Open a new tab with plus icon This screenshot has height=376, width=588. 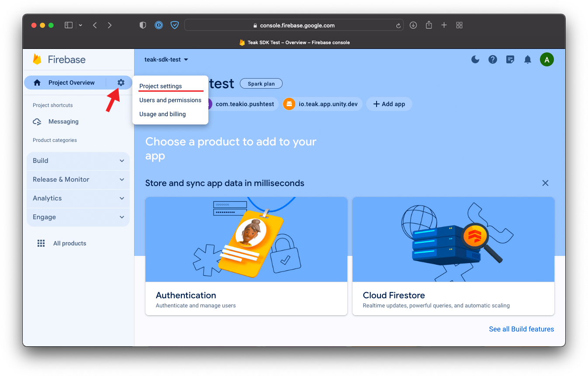point(444,25)
